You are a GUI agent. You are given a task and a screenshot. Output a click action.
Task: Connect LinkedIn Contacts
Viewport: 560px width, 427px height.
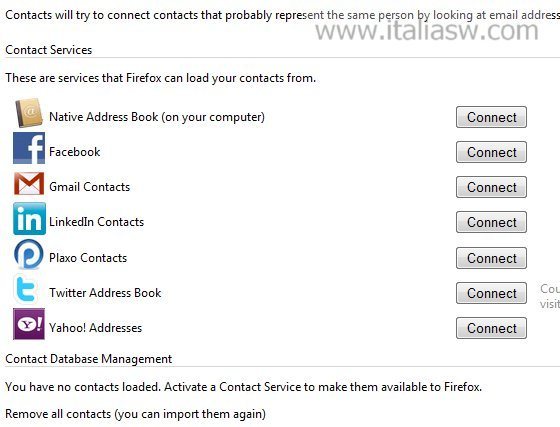click(x=491, y=222)
